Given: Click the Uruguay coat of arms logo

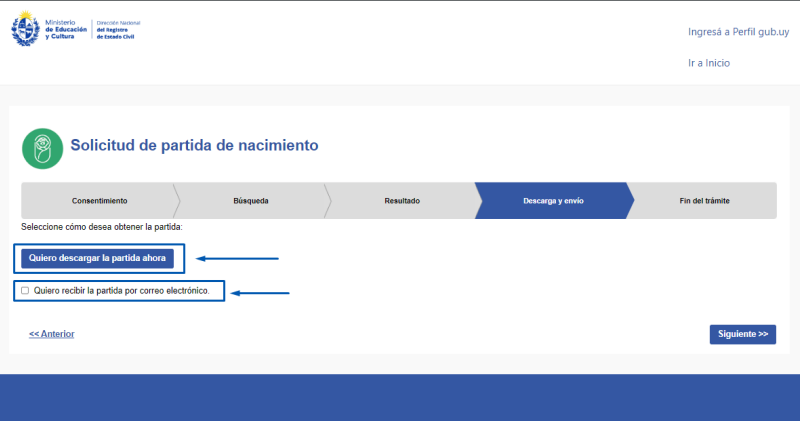Looking at the screenshot, I should (x=26, y=30).
